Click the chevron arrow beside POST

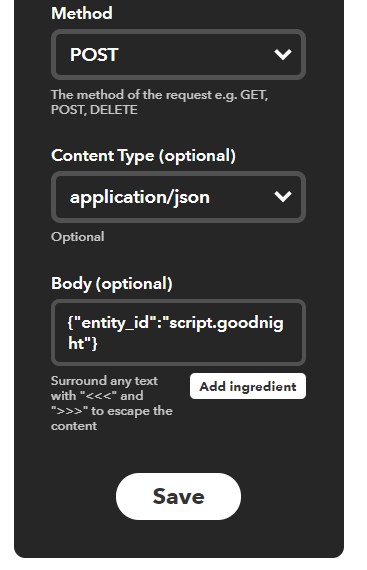(x=283, y=55)
